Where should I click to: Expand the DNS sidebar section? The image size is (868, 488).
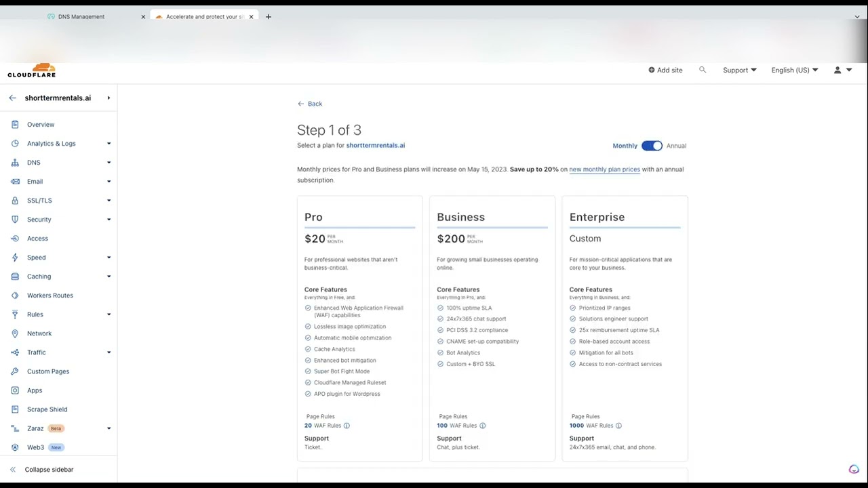point(108,163)
